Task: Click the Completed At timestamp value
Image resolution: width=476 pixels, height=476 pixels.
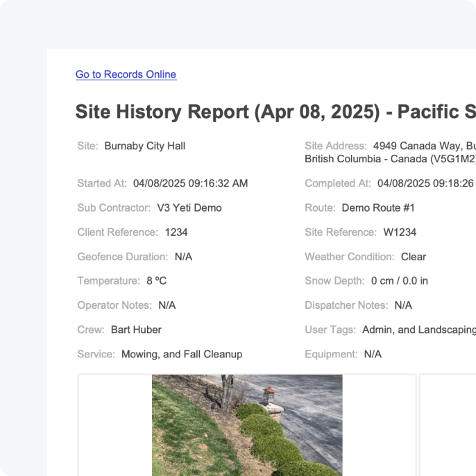Action: 427,183
